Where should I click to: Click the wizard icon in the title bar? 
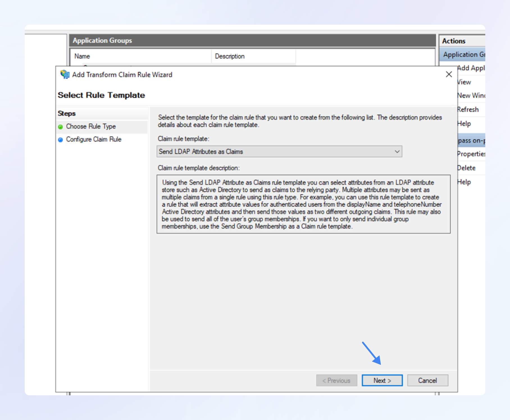coord(65,74)
